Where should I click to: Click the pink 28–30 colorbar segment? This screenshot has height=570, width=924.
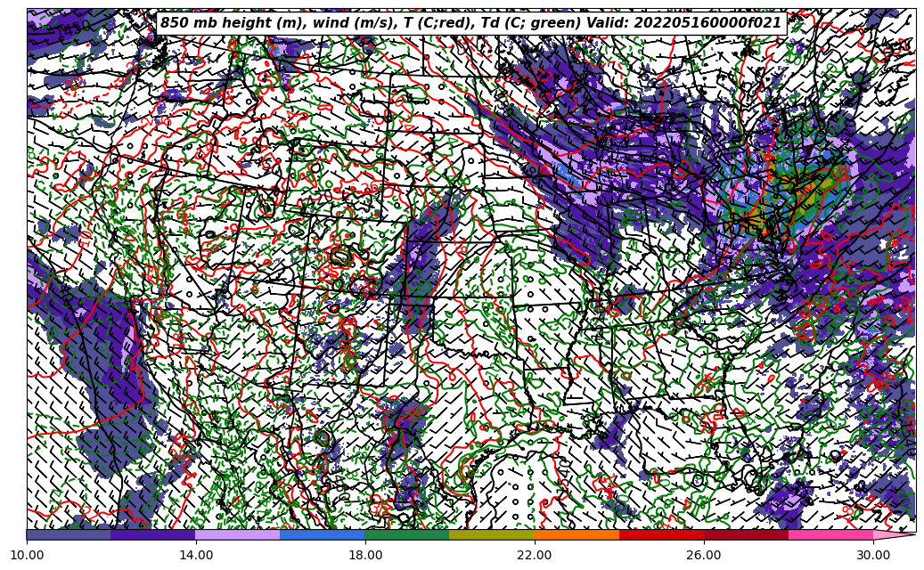tap(830, 535)
